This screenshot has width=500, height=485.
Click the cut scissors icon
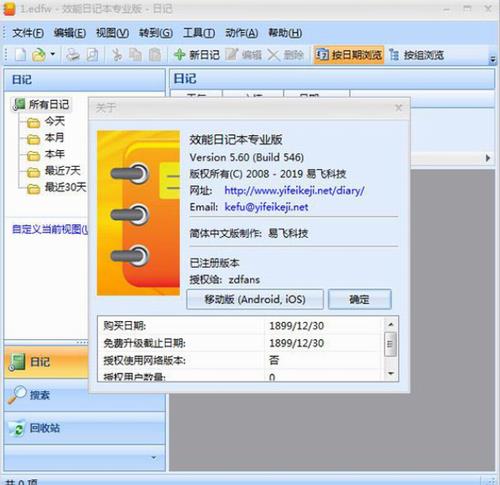[117, 55]
